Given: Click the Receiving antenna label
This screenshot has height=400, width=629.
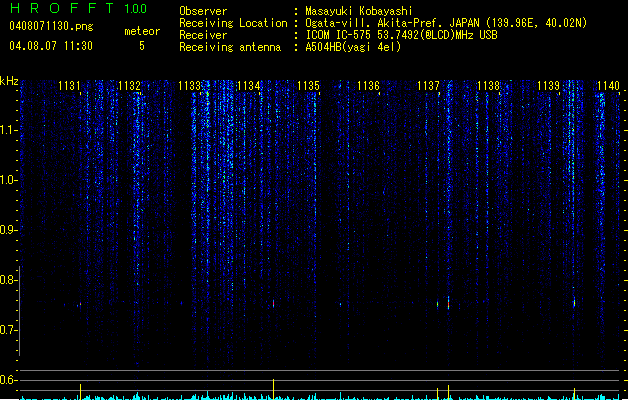Looking at the screenshot, I should [230, 47].
